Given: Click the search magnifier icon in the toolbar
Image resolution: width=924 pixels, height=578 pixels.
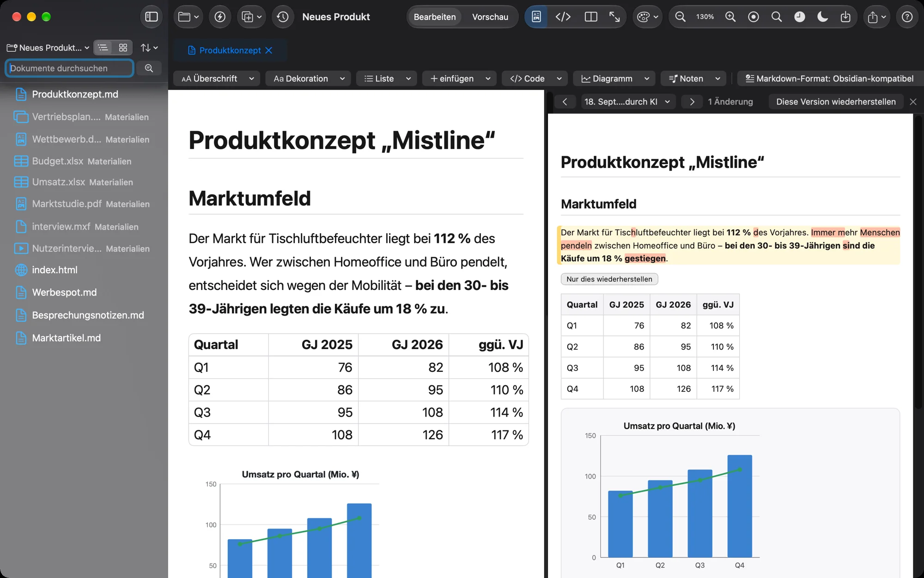Looking at the screenshot, I should click(x=777, y=17).
